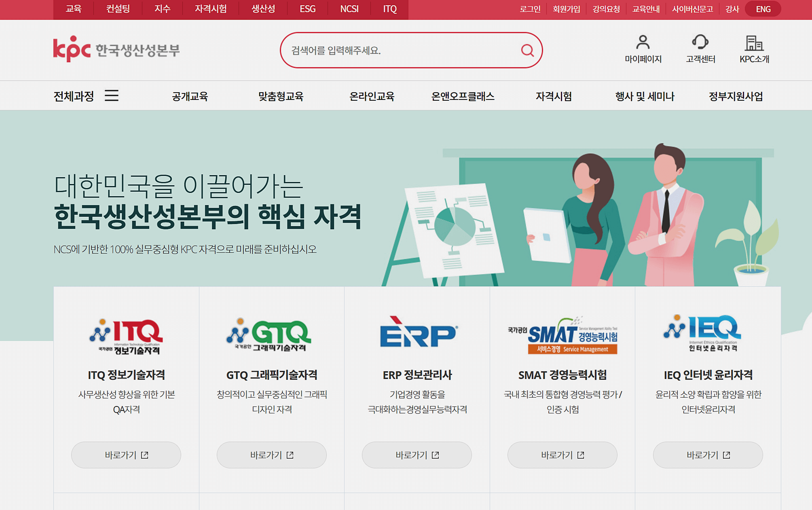Select 온라인교육 in the navigation bar
This screenshot has height=510, width=812.
372,96
